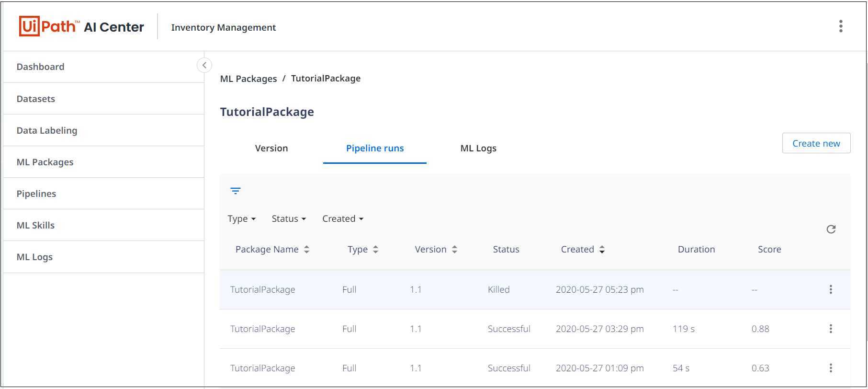Image resolution: width=868 pixels, height=389 pixels.
Task: Click the 2020-05-27 01:09 pm timestamp
Action: pyautogui.click(x=600, y=368)
